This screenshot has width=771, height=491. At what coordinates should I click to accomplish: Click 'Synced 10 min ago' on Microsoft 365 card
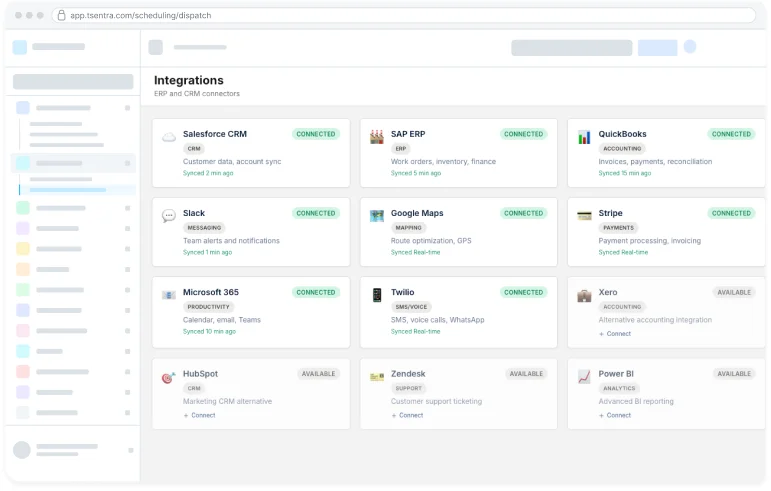pyautogui.click(x=209, y=331)
